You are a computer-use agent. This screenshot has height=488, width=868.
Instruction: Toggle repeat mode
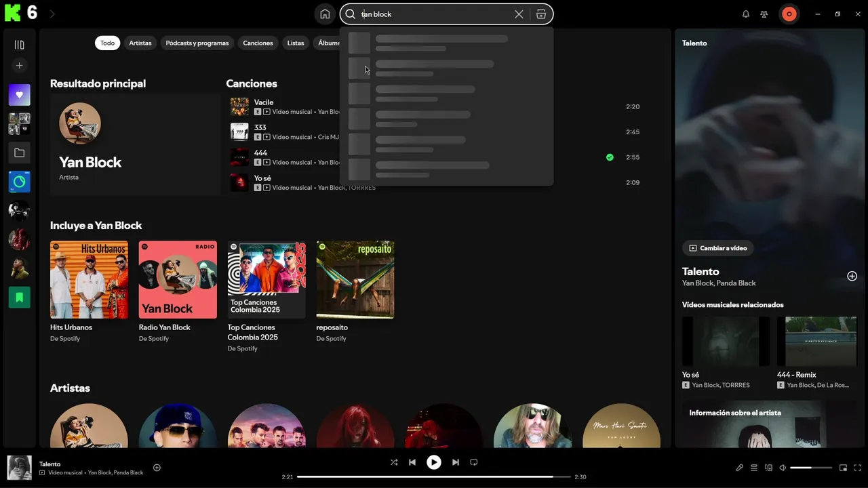point(474,462)
